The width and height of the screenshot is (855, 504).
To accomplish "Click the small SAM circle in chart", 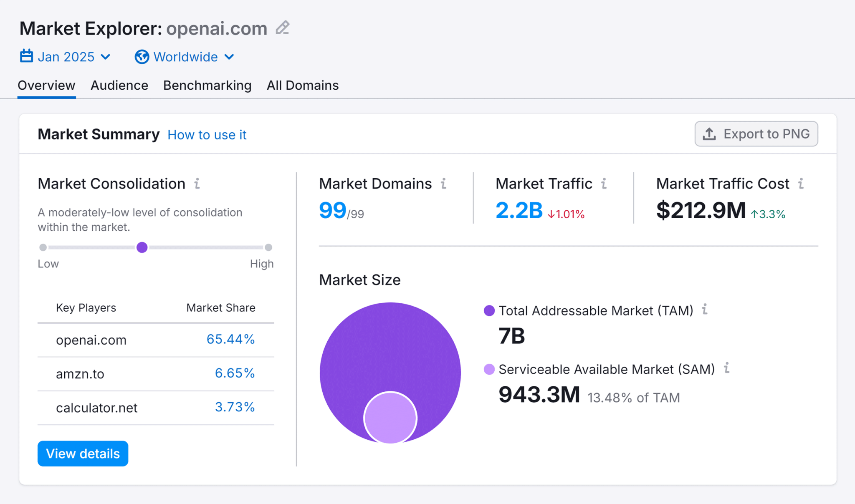I will click(x=390, y=418).
